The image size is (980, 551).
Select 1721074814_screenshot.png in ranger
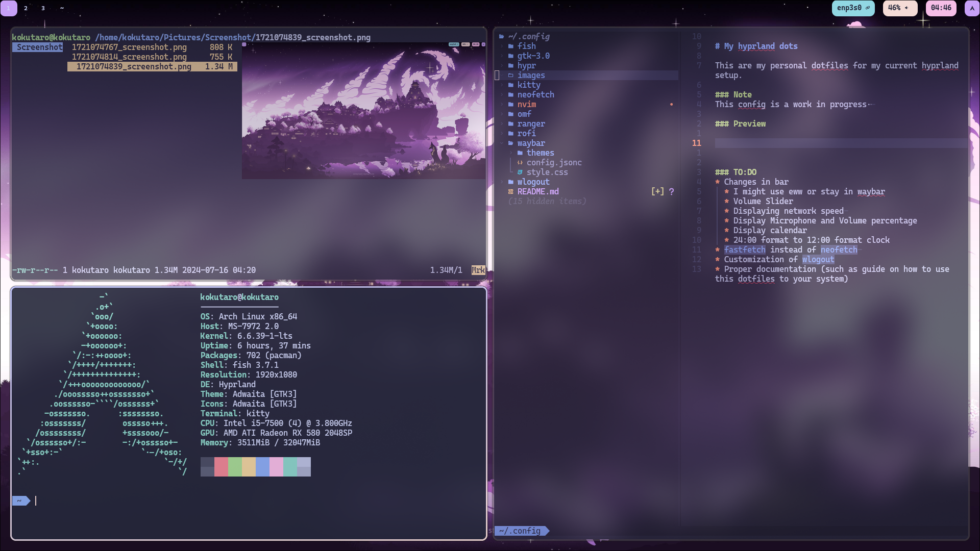[129, 57]
